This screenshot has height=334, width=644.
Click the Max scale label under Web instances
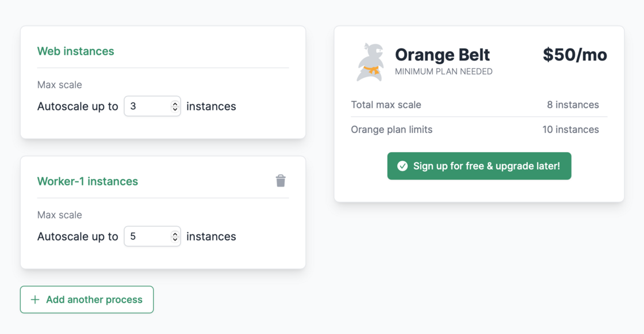60,85
